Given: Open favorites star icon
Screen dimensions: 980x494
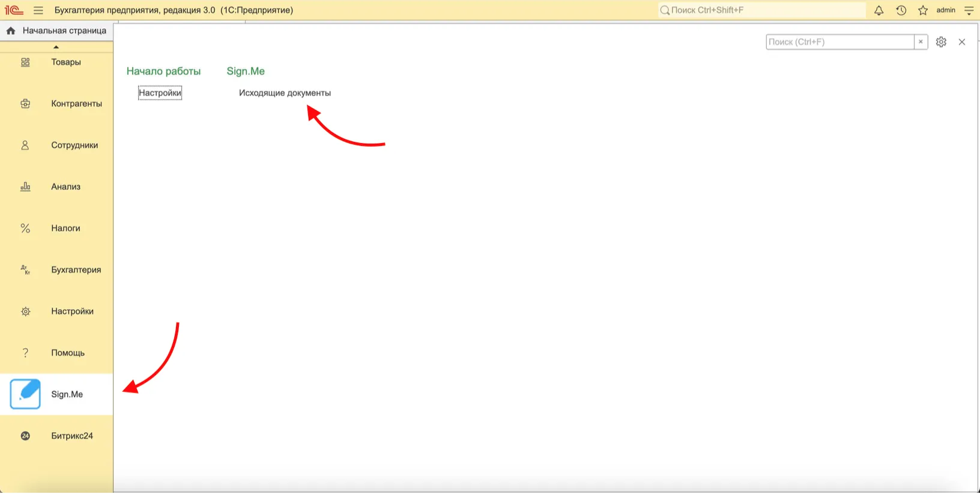Looking at the screenshot, I should (923, 10).
